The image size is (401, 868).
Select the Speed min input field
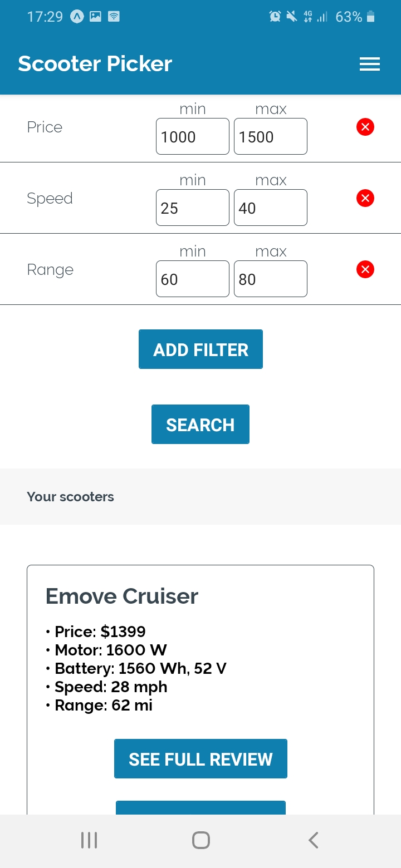coord(192,208)
